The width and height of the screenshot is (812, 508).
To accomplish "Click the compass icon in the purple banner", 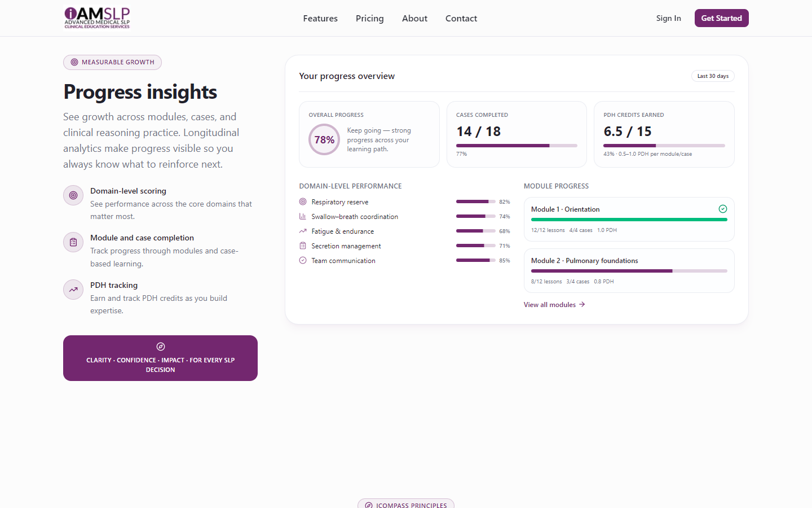I will [x=161, y=347].
